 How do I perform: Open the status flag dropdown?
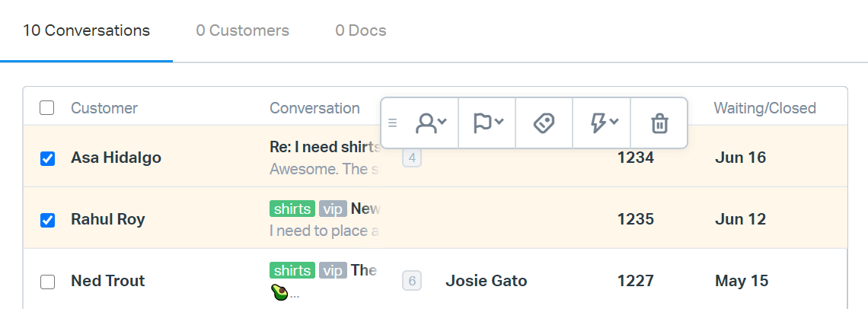point(487,123)
